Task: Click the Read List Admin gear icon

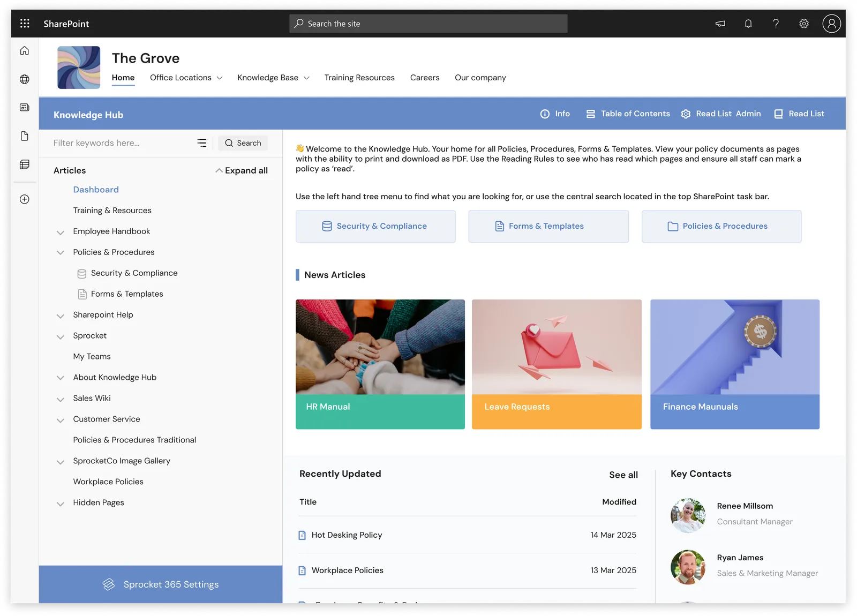Action: pyautogui.click(x=686, y=114)
